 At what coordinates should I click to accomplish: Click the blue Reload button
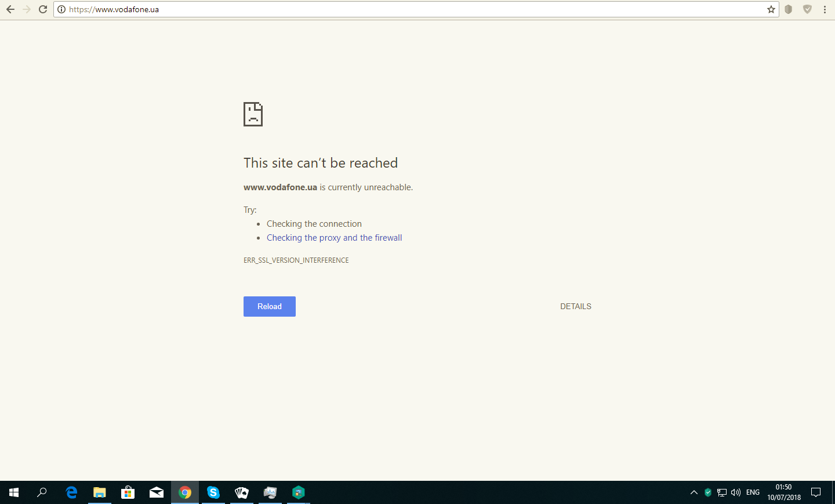click(270, 306)
